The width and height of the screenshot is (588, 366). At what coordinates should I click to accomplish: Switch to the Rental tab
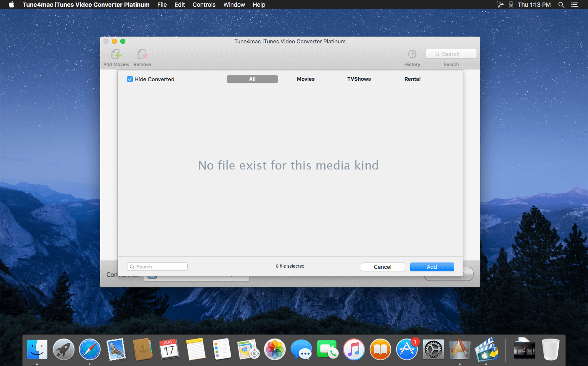click(x=413, y=79)
